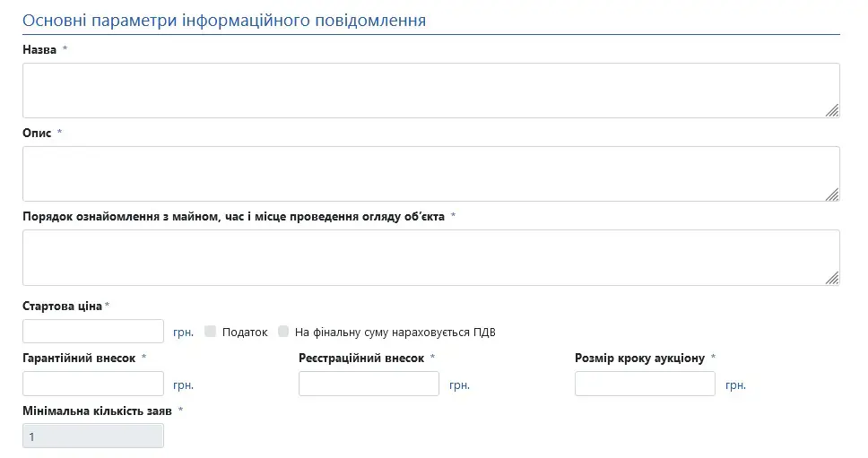Image resolution: width=868 pixels, height=458 pixels.
Task: Click the Мінімальна кількість заяв field
Action: 93,436
